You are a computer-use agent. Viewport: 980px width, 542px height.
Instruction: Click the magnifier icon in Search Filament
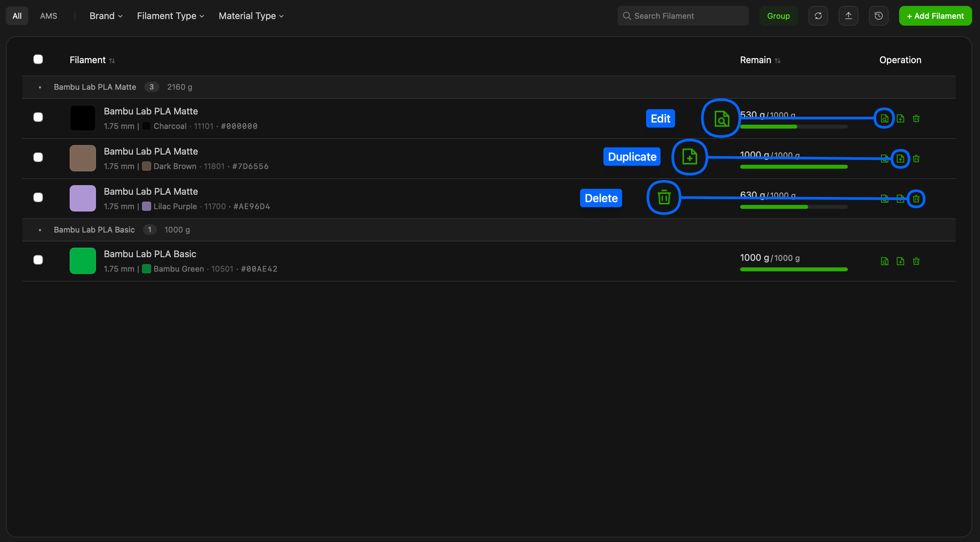pos(627,16)
